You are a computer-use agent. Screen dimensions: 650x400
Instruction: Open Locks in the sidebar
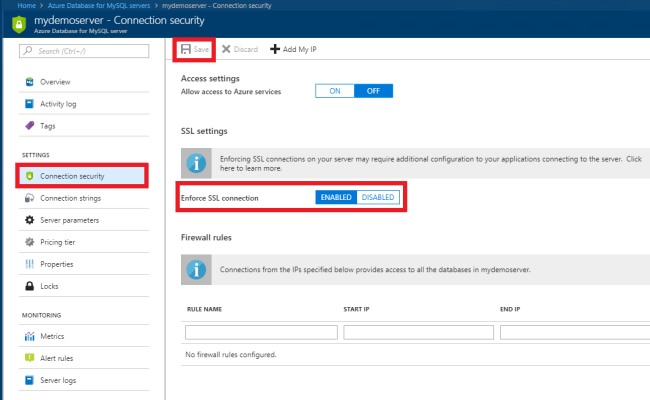84,286
